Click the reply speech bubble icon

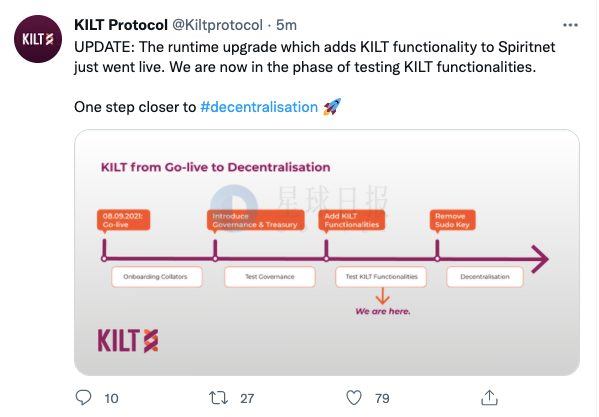(x=83, y=398)
